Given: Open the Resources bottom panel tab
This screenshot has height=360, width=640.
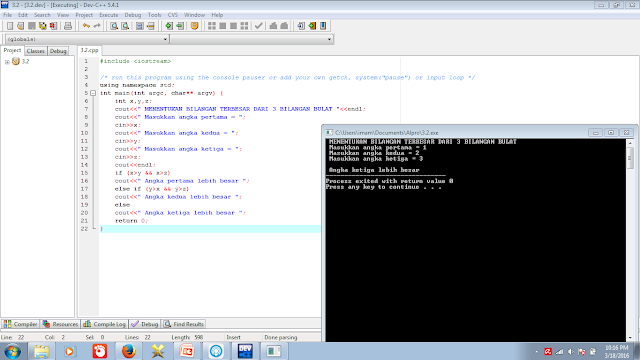Looking at the screenshot, I should point(60,324).
